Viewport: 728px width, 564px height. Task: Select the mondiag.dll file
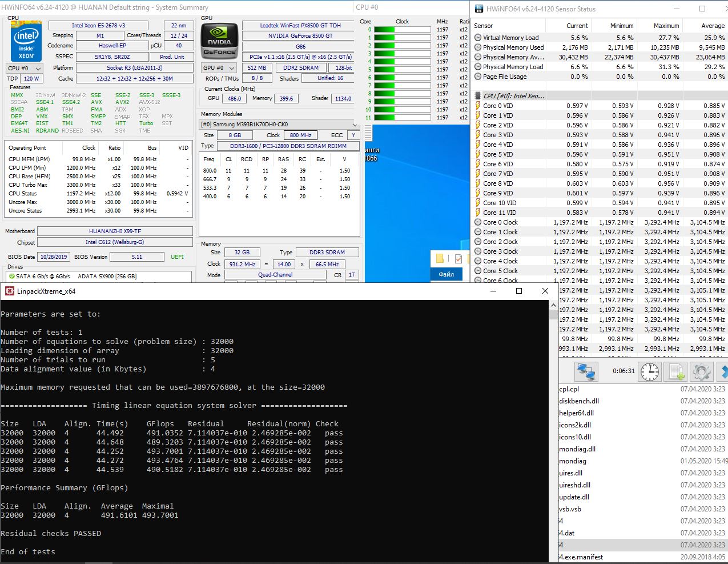[577, 449]
